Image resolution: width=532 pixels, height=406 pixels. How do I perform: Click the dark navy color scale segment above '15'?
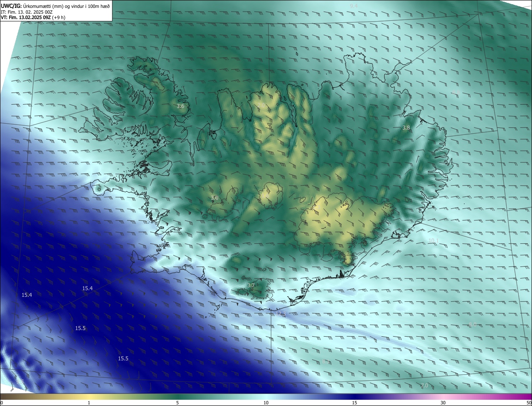355,396
